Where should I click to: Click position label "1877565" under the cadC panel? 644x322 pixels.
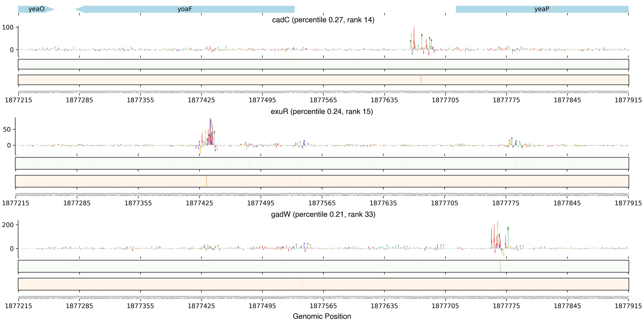click(x=323, y=100)
